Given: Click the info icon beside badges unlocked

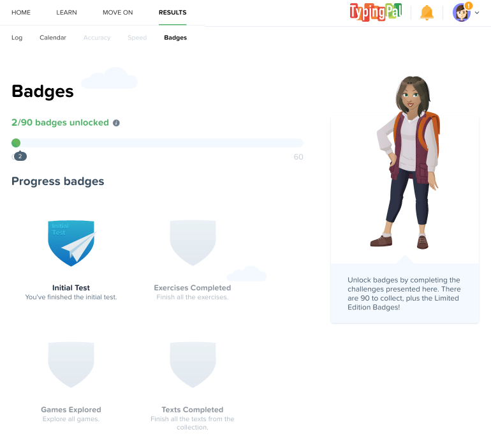Looking at the screenshot, I should (116, 123).
